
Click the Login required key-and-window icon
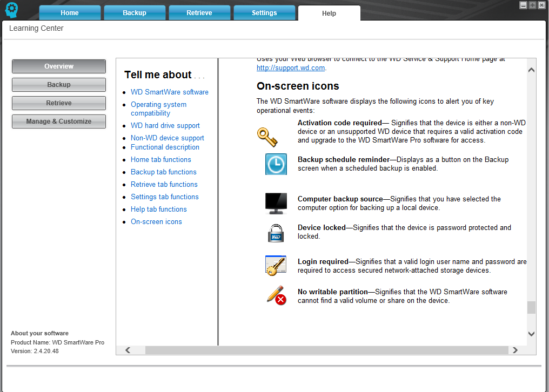point(276,265)
